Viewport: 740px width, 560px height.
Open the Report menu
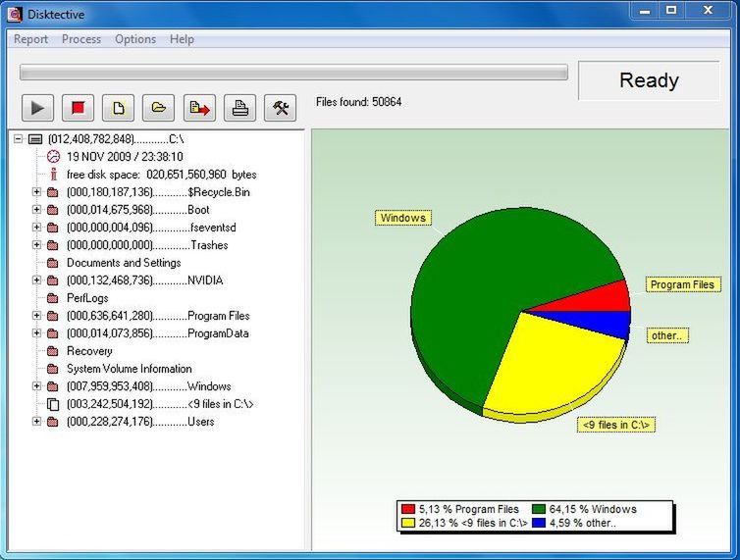(x=30, y=39)
